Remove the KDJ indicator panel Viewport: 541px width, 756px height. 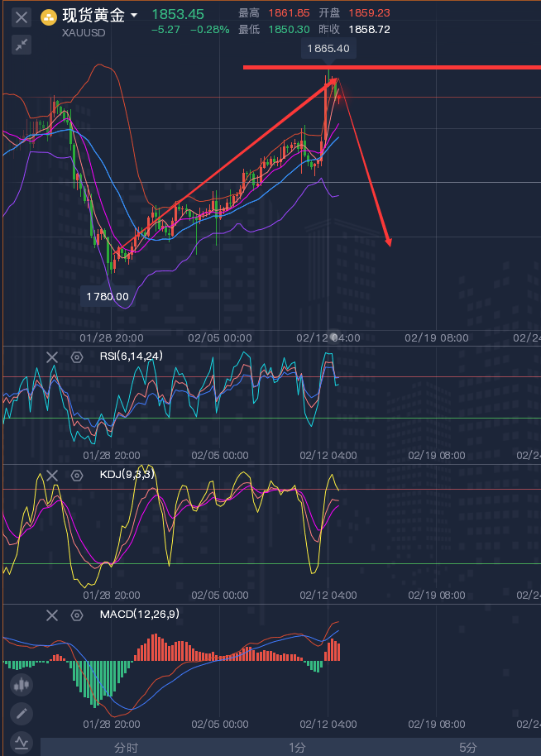52,475
